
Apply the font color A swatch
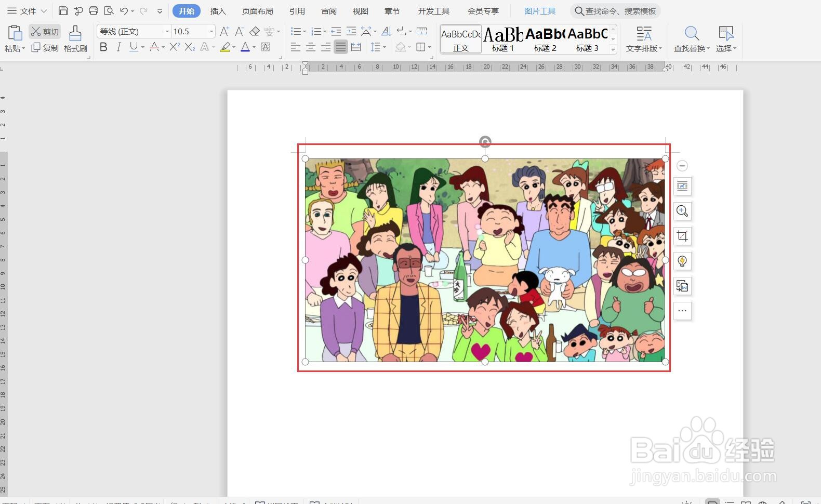tap(245, 47)
